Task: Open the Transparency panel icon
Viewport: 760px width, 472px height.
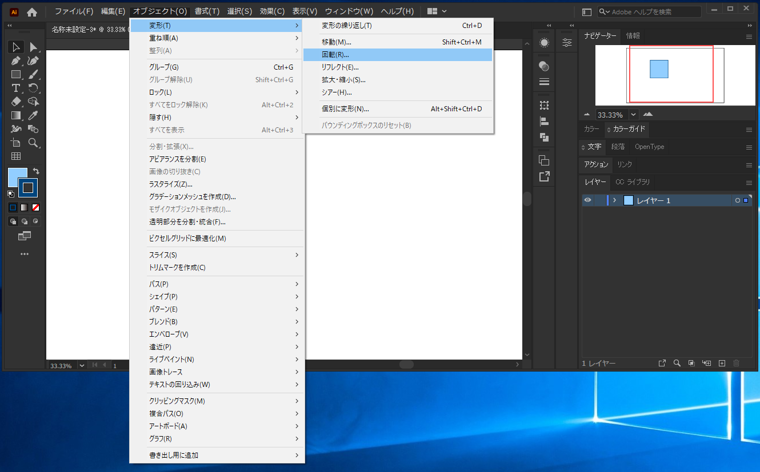Action: coord(544,66)
